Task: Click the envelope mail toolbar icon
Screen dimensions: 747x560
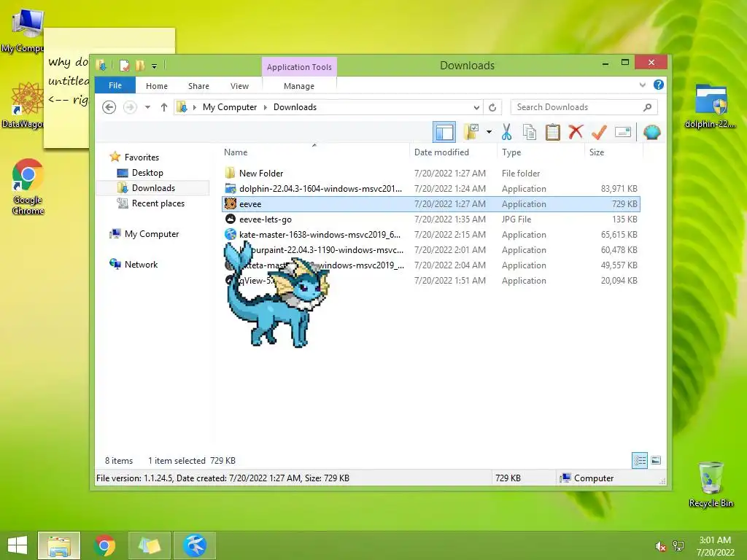Action: [623, 132]
